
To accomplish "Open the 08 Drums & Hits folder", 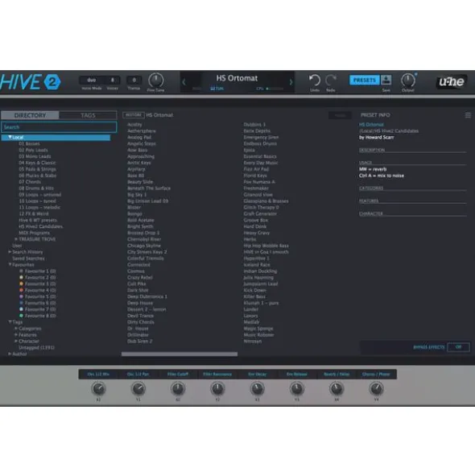I will (x=36, y=188).
